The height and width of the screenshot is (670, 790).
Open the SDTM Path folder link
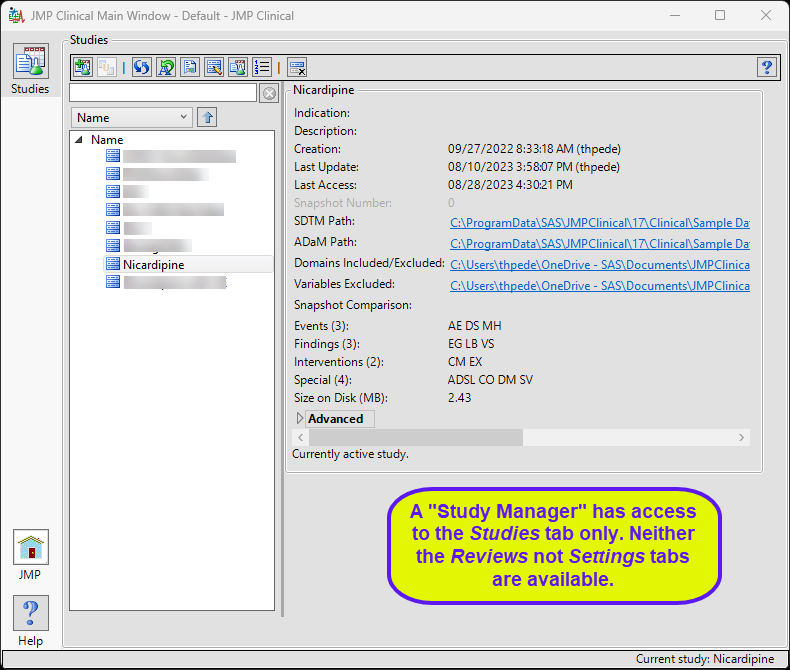[600, 223]
